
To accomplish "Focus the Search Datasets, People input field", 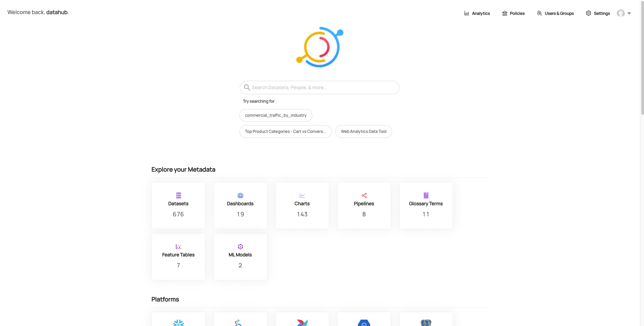I will point(319,87).
